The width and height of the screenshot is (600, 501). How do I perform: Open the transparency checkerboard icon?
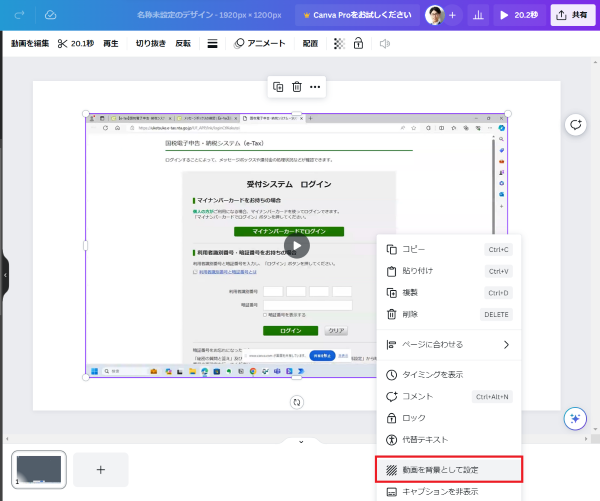pyautogui.click(x=339, y=44)
